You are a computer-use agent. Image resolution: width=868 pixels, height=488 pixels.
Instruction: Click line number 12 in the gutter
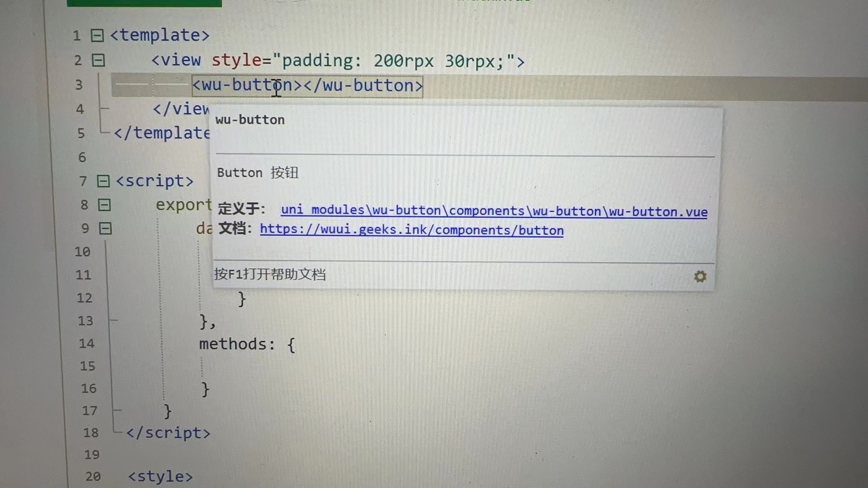point(85,298)
